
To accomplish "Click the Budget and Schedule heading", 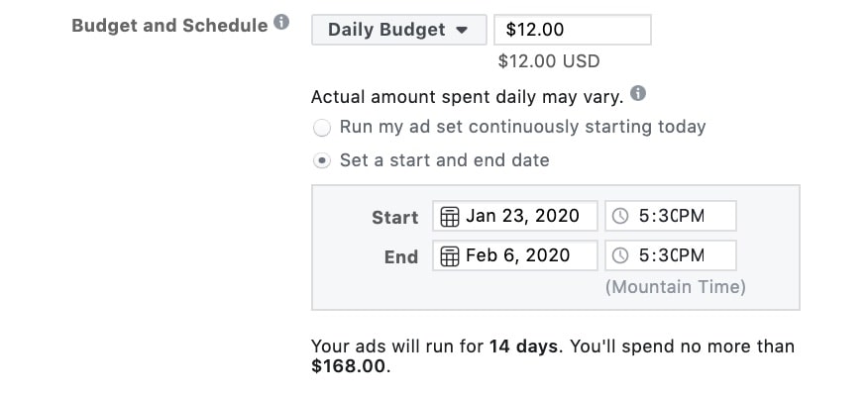I will tap(169, 25).
